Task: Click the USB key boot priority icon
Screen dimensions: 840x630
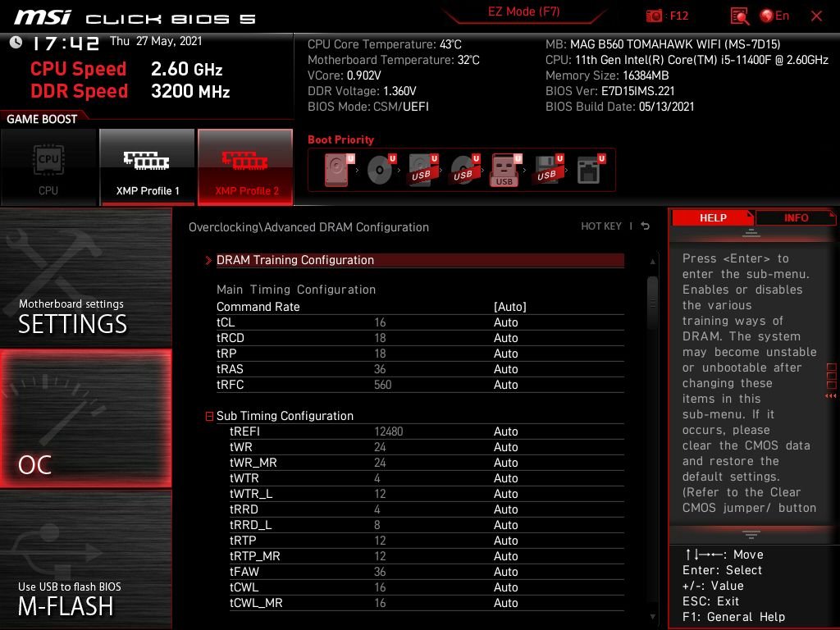Action: click(x=505, y=170)
